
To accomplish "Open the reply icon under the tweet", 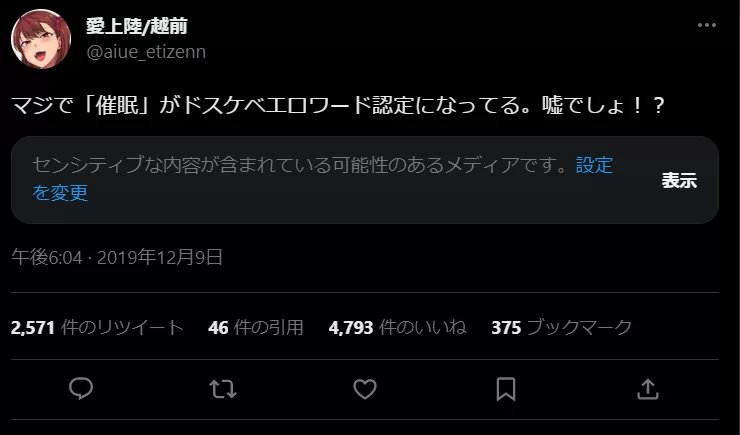I will pos(81,389).
